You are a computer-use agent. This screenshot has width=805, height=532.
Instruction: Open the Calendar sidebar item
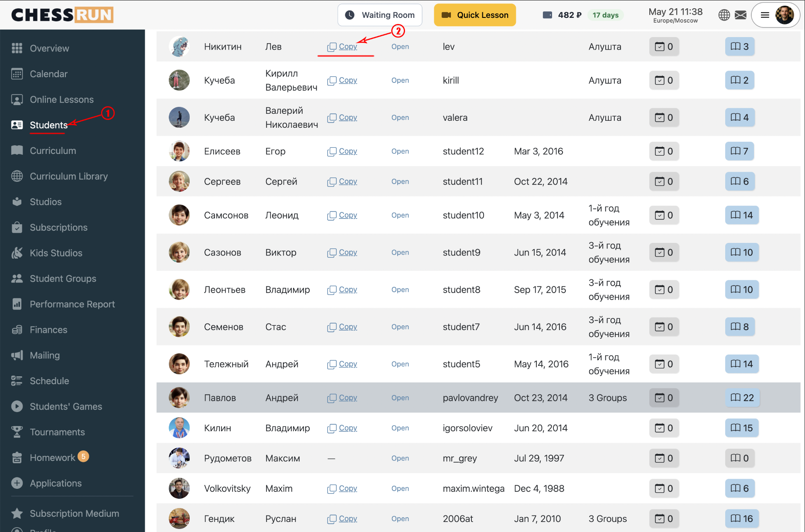pos(48,74)
